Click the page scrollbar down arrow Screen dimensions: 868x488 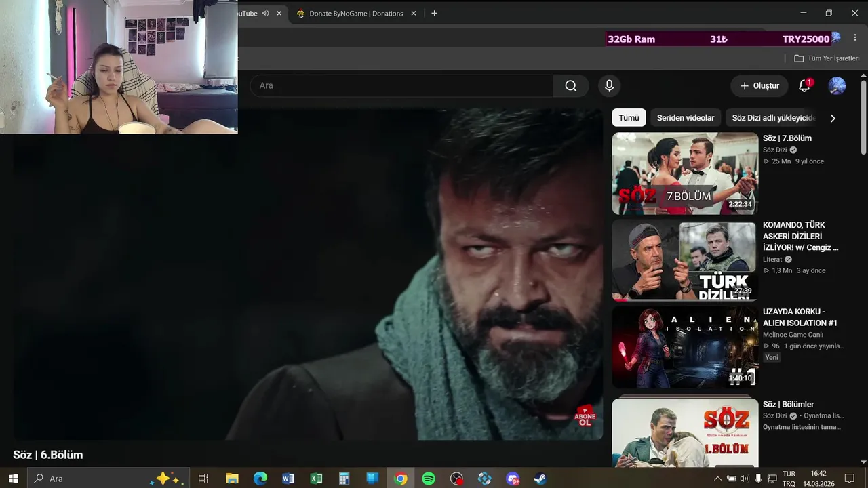pos(863,462)
